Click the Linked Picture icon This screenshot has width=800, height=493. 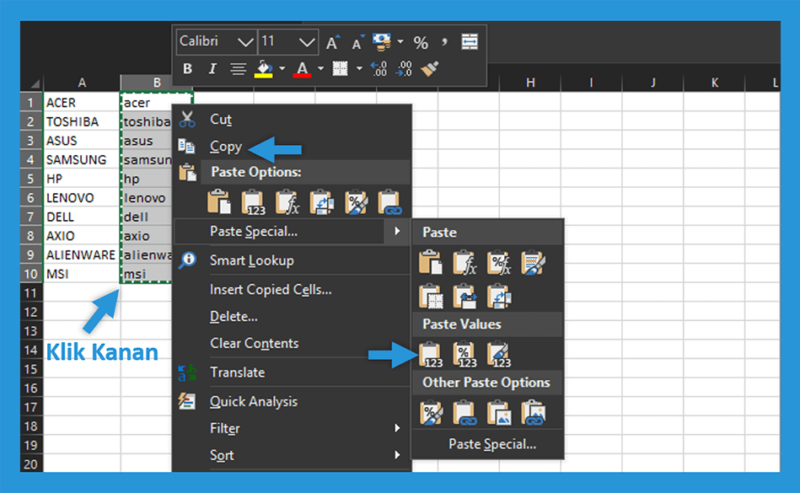click(533, 413)
